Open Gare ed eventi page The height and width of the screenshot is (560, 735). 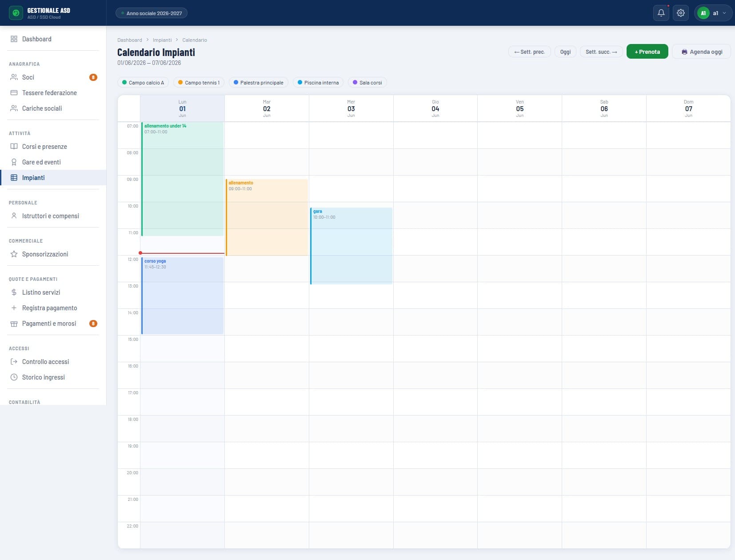53,162
